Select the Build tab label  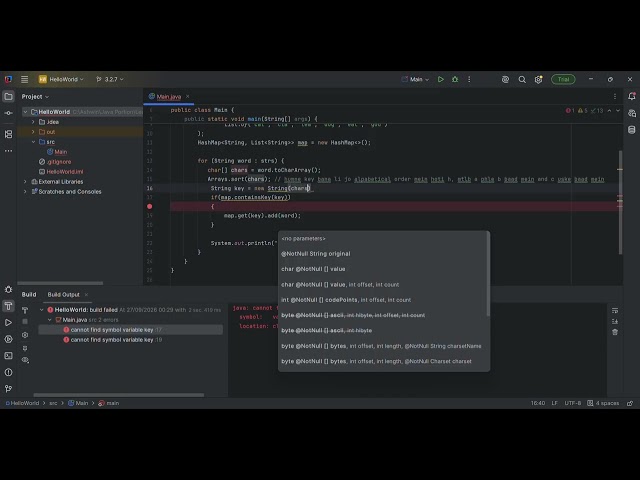coord(29,294)
